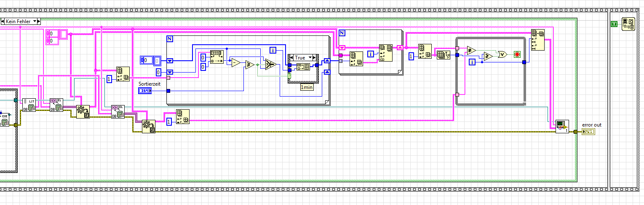Click the second gear conversion node by the lower Index Array
Image resolution: width=644 pixels, height=205 pixels.
[148, 127]
